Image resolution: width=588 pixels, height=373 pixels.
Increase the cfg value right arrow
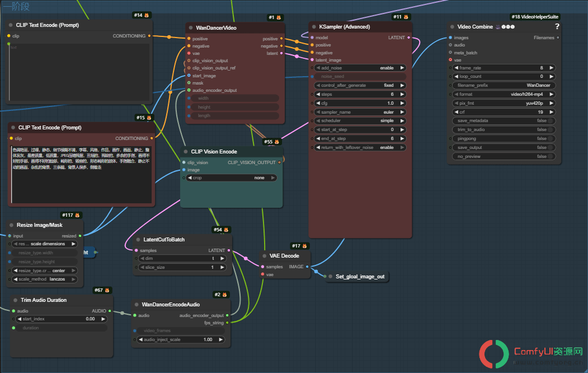tap(402, 103)
